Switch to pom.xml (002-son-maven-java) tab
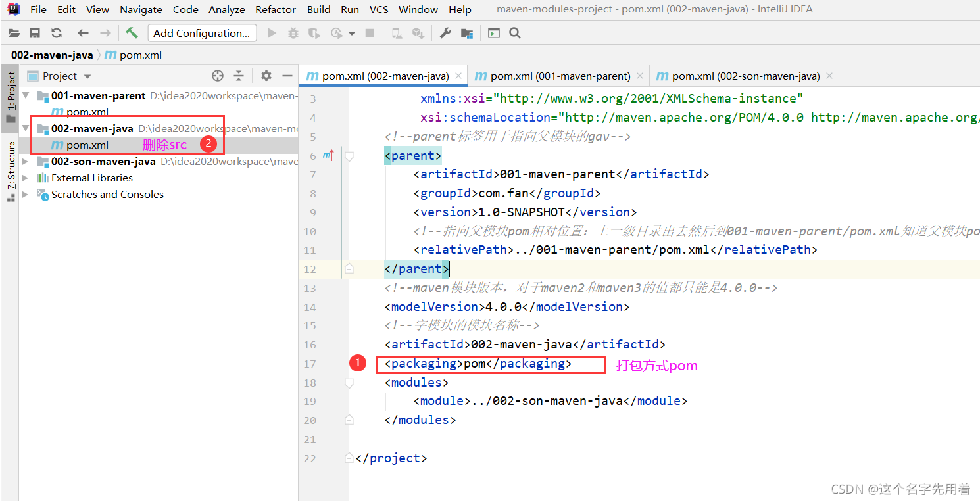980x501 pixels. 746,76
